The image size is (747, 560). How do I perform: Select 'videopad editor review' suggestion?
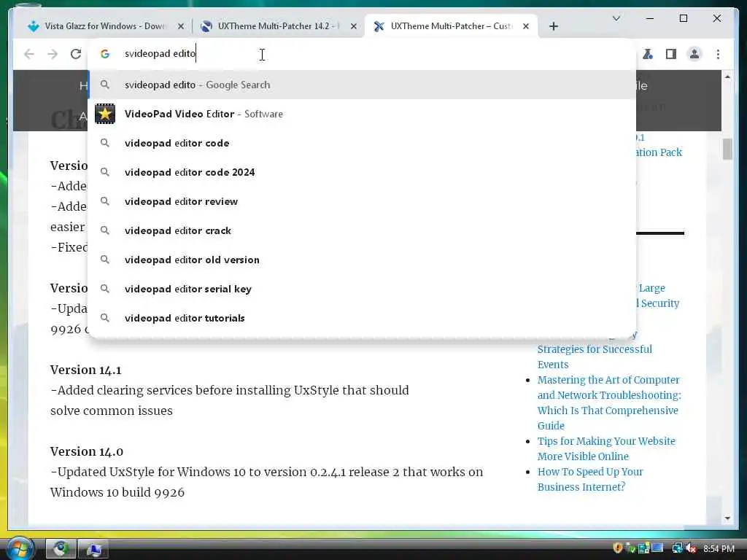(362, 201)
